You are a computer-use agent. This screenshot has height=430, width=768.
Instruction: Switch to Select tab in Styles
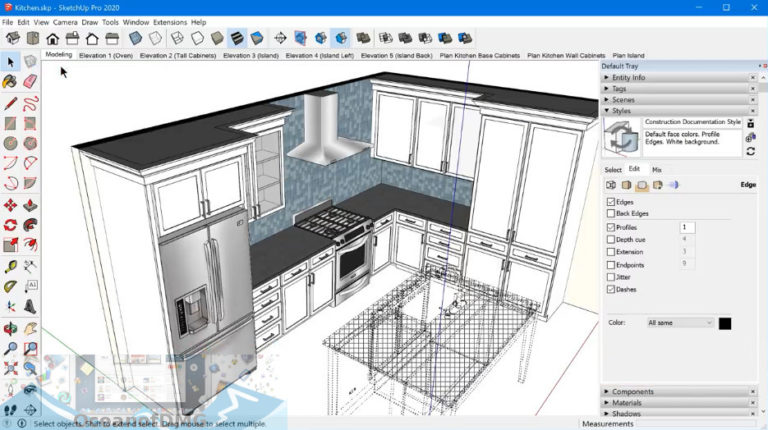613,169
